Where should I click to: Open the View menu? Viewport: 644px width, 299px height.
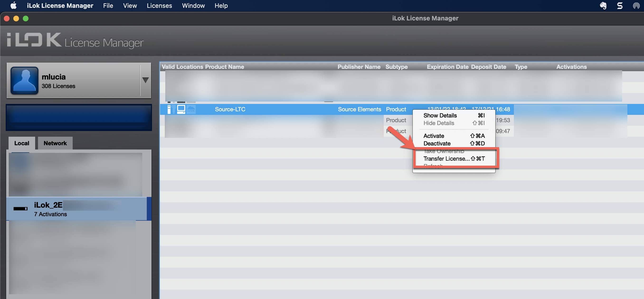(130, 5)
